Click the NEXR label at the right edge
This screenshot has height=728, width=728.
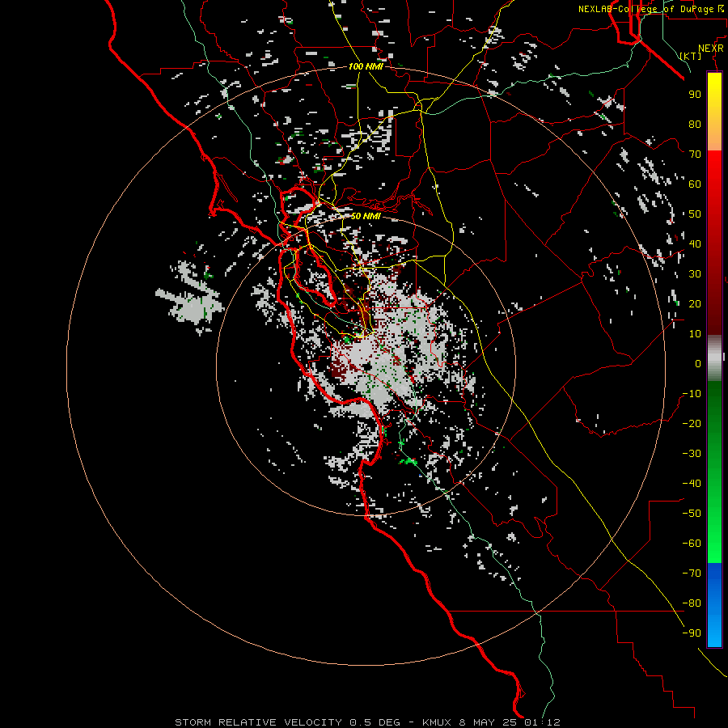pos(711,49)
